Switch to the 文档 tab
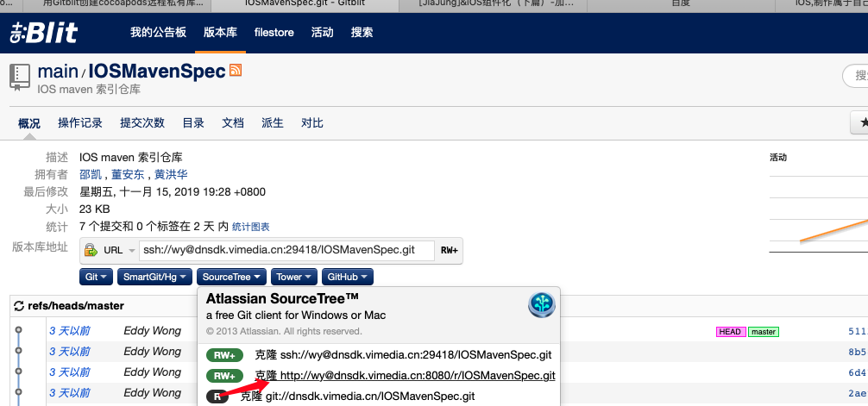This screenshot has width=868, height=406. (x=233, y=122)
